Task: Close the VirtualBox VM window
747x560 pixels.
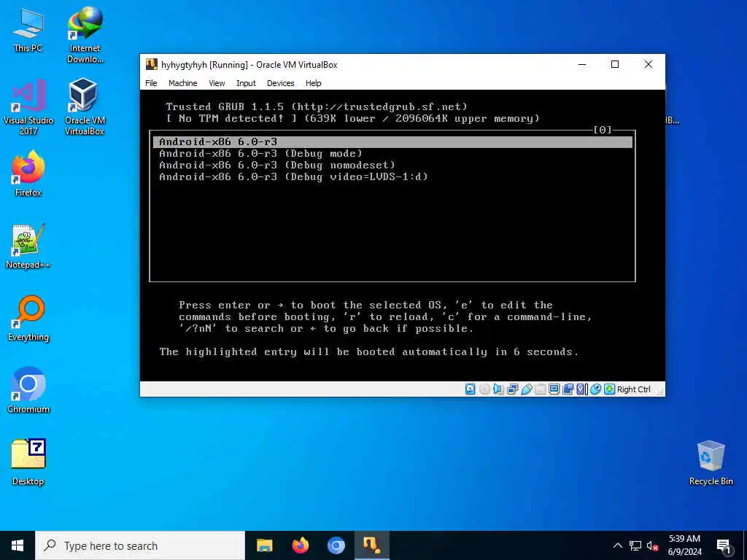Action: [x=648, y=64]
